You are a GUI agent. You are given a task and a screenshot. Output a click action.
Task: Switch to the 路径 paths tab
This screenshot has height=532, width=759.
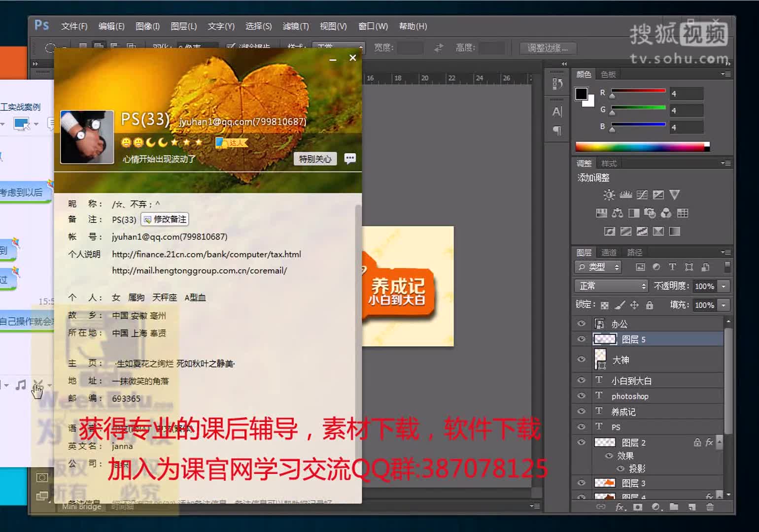coord(635,252)
